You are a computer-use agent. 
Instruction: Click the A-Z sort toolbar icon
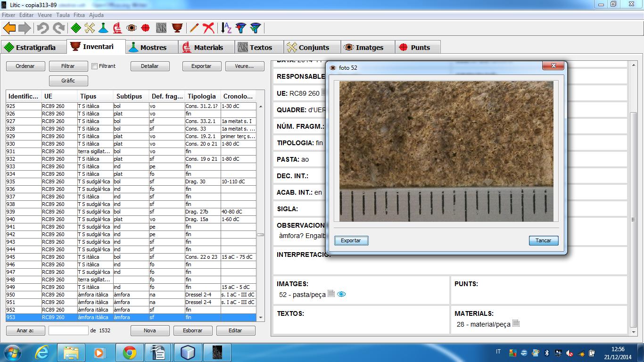[x=226, y=28]
